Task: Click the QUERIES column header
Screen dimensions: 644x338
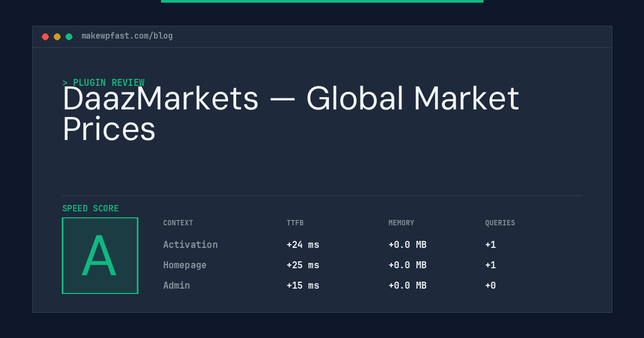Action: [500, 223]
